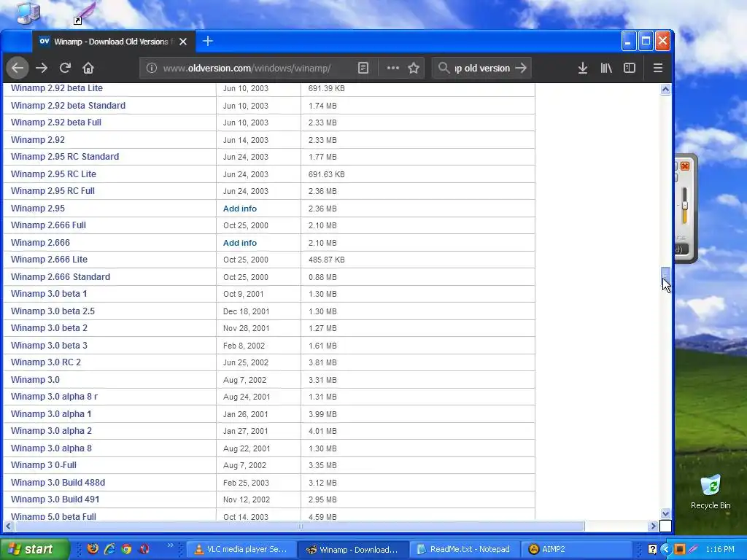This screenshot has height=560, width=747.
Task: Switch to ReadMe.txt Notepad taskbar button
Action: point(463,549)
